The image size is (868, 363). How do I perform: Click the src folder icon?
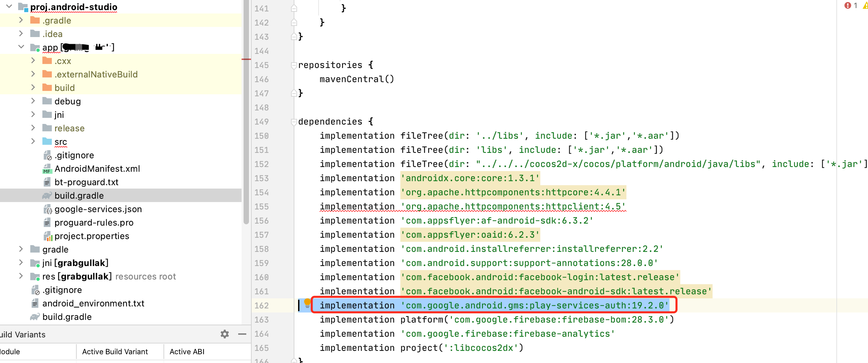47,141
